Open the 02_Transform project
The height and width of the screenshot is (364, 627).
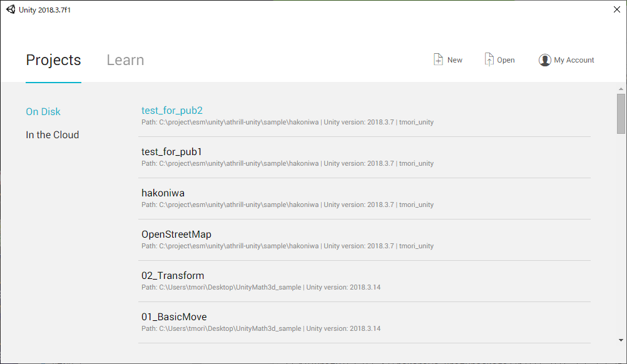pos(173,275)
